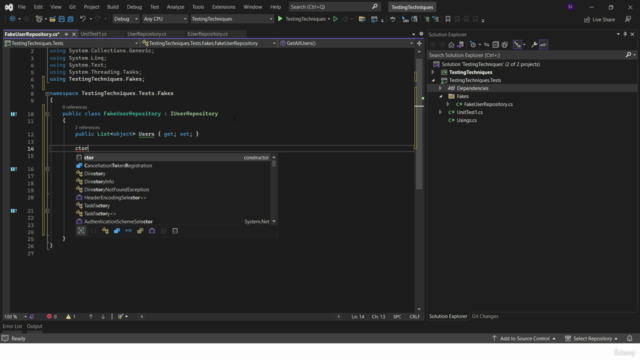Open the Analyze menu
The width and height of the screenshot is (640, 360).
[176, 7]
